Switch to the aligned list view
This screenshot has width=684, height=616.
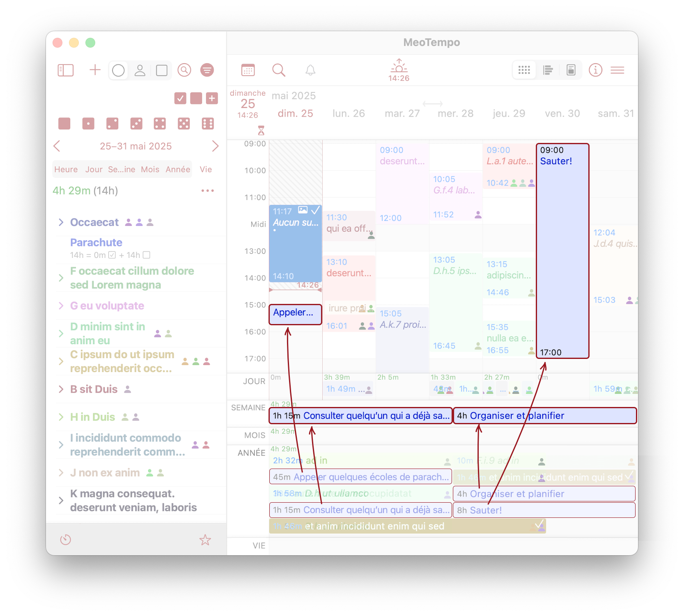coord(548,70)
